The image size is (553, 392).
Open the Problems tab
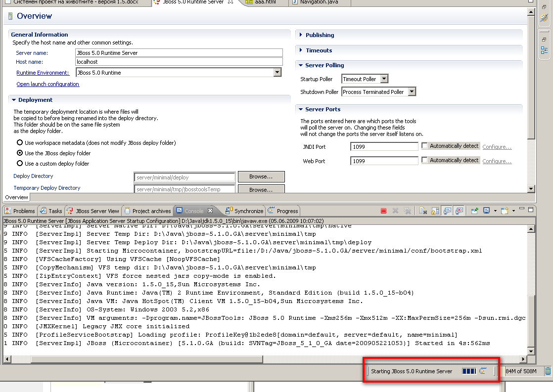click(x=20, y=211)
